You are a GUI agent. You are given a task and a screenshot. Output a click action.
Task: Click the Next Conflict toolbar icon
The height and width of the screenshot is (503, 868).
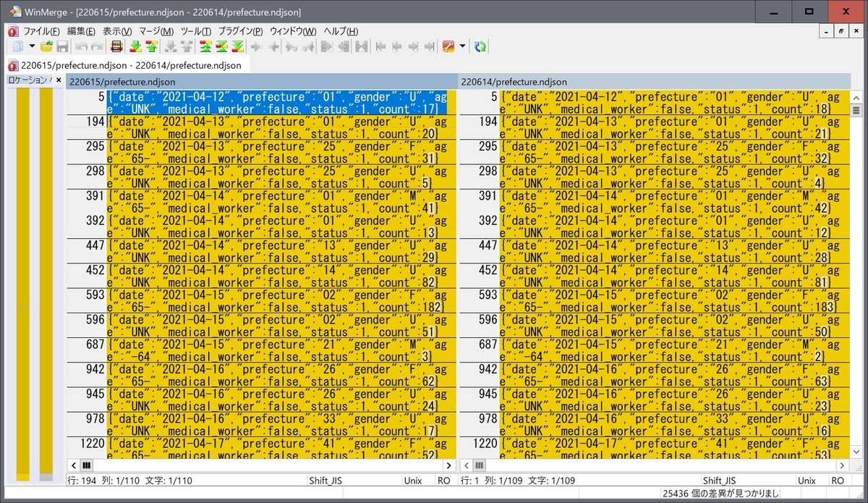169,46
